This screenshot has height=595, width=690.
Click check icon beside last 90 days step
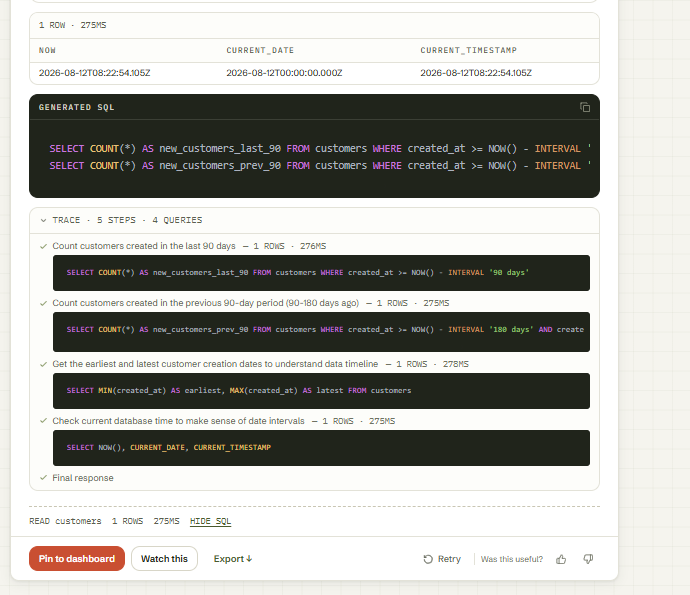pos(43,246)
